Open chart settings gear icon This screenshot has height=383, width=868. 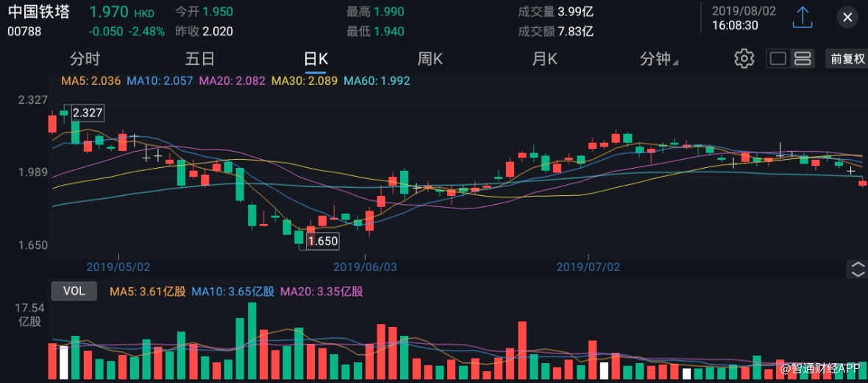pyautogui.click(x=744, y=59)
